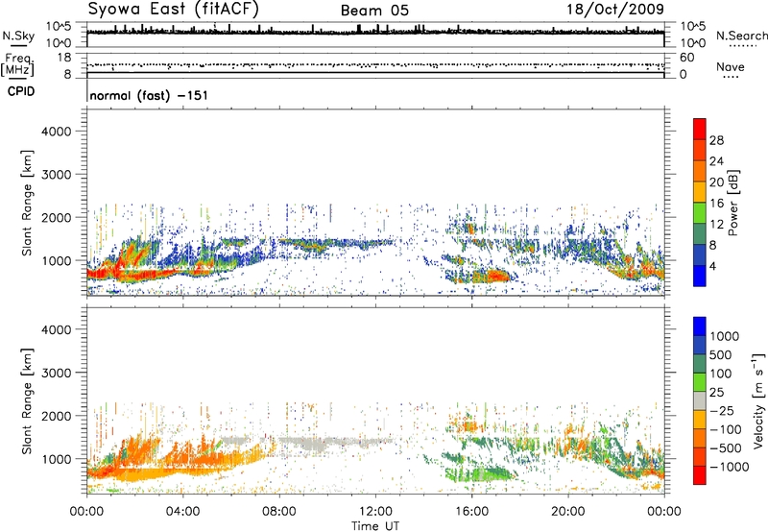Click the "08:00" time tick label
768x532 pixels.
[279, 512]
